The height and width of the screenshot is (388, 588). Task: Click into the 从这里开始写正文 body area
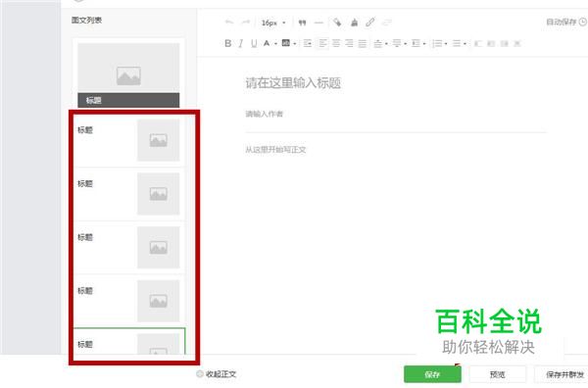(276, 150)
